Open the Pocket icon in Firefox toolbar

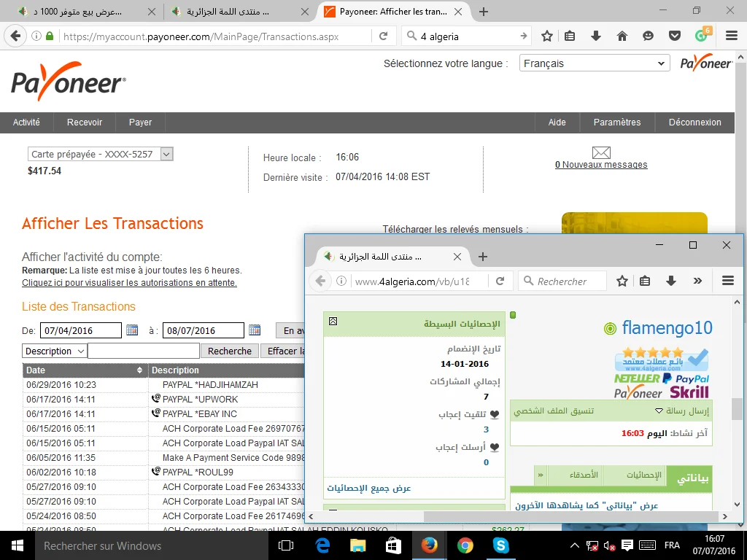[x=675, y=36]
